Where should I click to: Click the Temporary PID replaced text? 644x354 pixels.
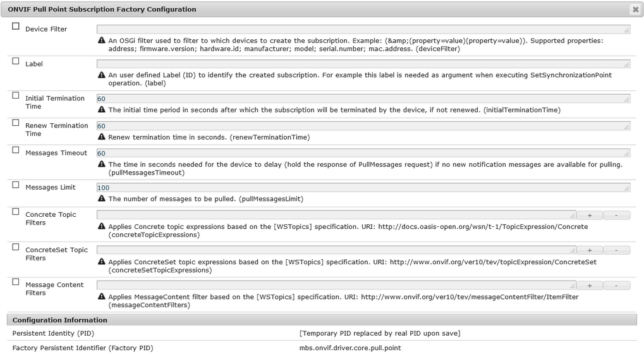click(379, 333)
